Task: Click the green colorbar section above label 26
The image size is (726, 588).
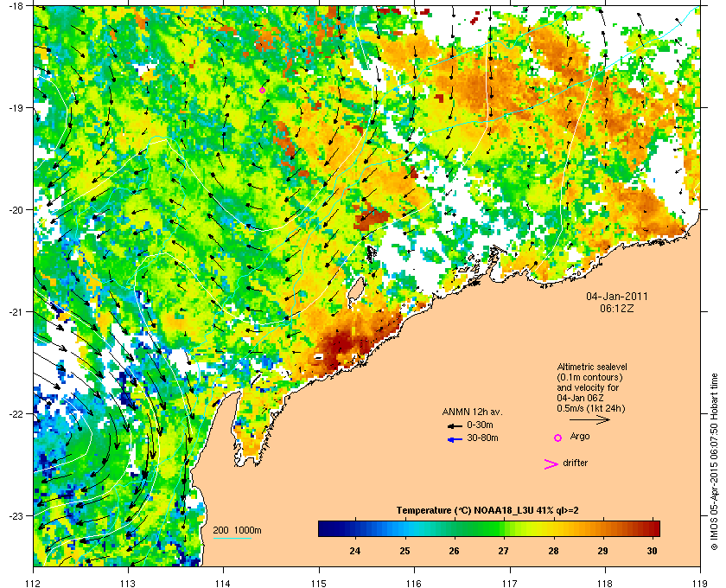Action: (x=455, y=528)
